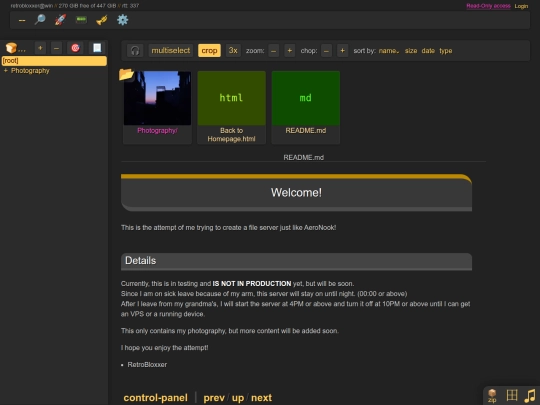540x405 pixels.
Task: Decrease zoom with the minus button
Action: tap(273, 51)
